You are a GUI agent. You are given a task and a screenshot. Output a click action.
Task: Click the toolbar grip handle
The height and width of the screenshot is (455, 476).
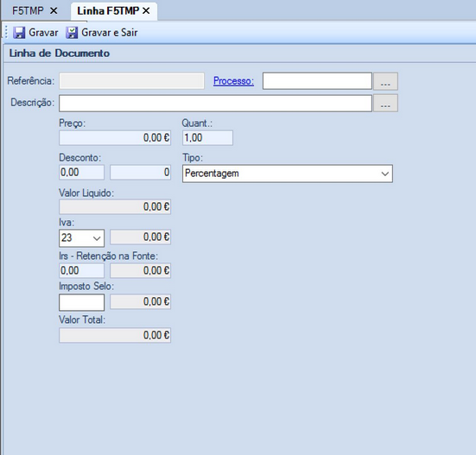(x=6, y=32)
